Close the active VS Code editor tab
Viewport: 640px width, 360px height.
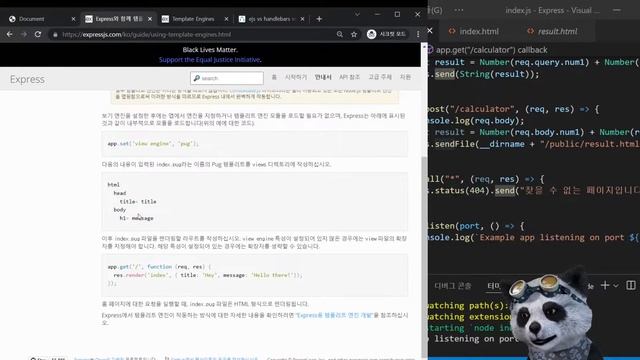(430, 30)
